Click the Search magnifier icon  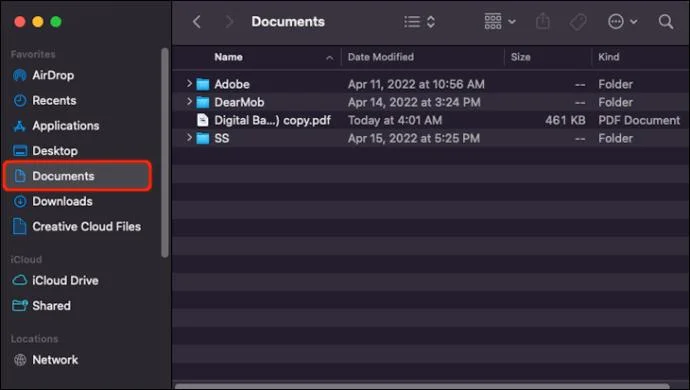(666, 22)
